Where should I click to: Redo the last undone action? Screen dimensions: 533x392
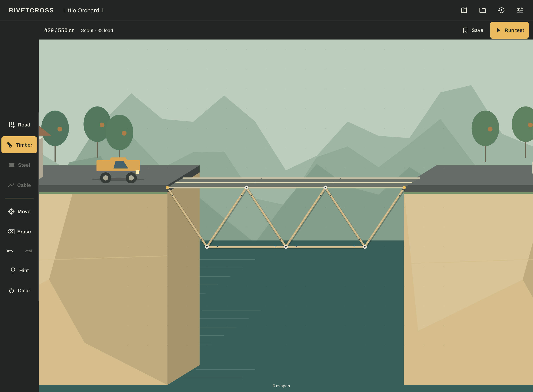pos(28,251)
